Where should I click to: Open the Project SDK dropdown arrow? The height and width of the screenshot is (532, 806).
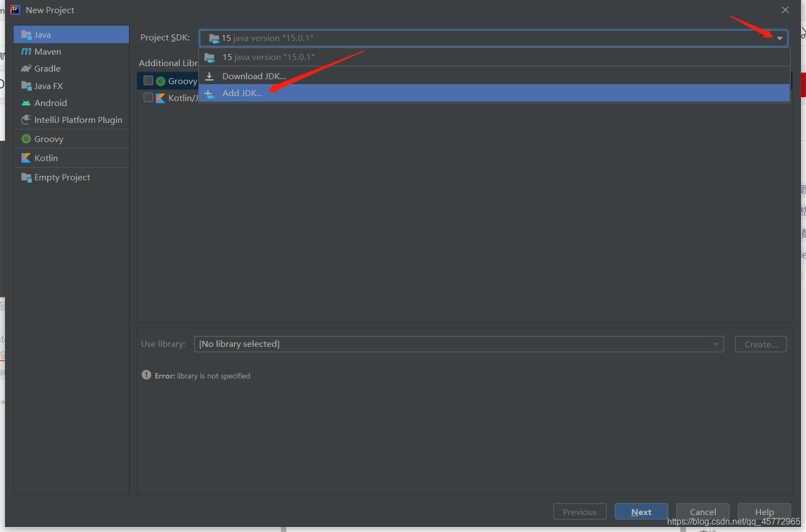(780, 38)
